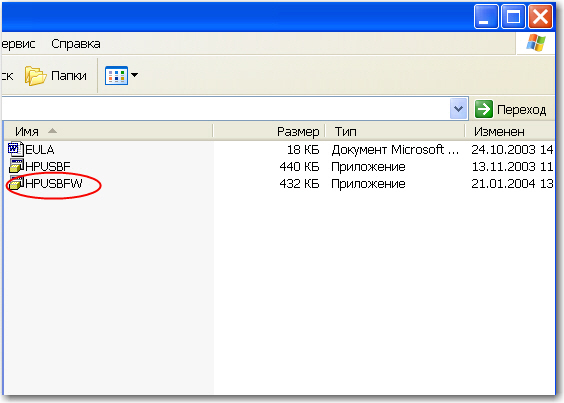Maximize the Explorer window
Image resolution: width=564 pixels, height=403 pixels.
513,16
